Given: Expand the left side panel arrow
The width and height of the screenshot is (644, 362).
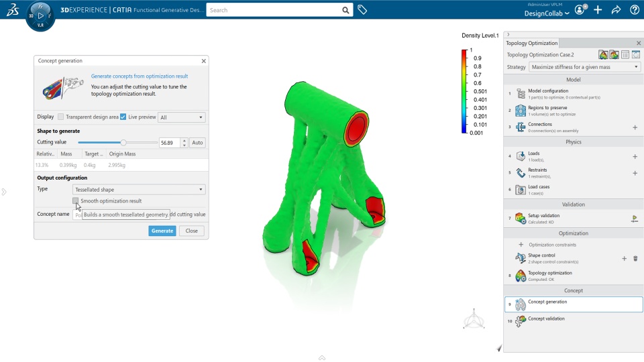Looking at the screenshot, I should tap(4, 192).
